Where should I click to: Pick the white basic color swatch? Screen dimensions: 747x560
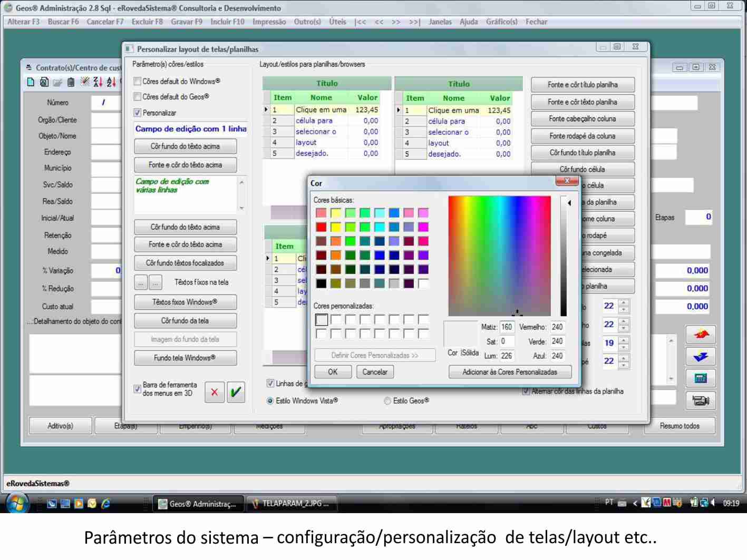(x=423, y=283)
